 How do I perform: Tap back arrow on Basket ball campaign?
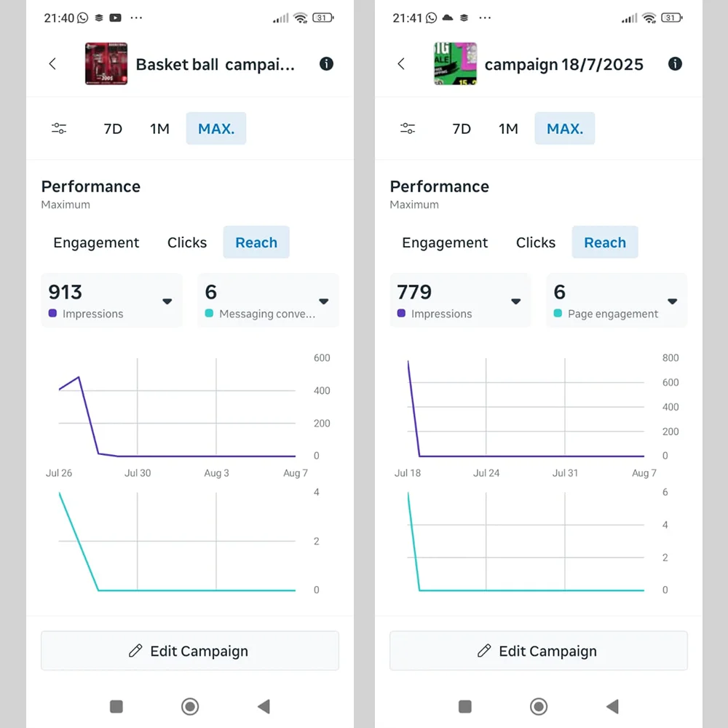pos(52,64)
